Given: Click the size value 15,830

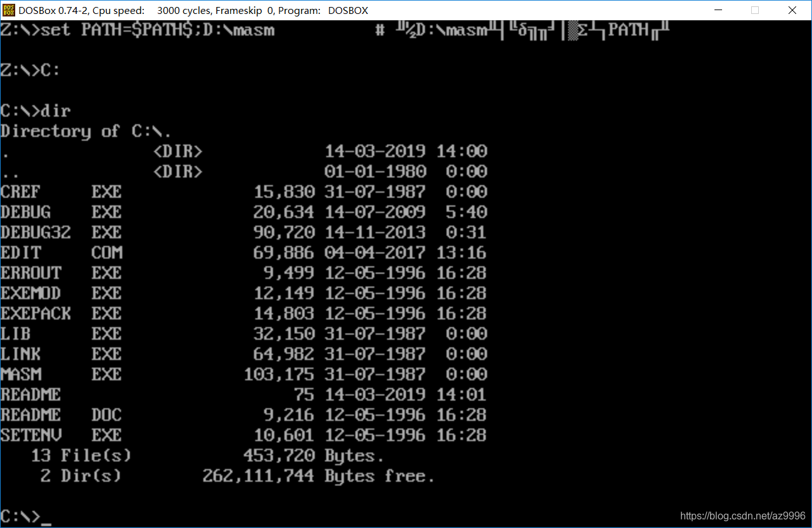Looking at the screenshot, I should click(x=284, y=192).
